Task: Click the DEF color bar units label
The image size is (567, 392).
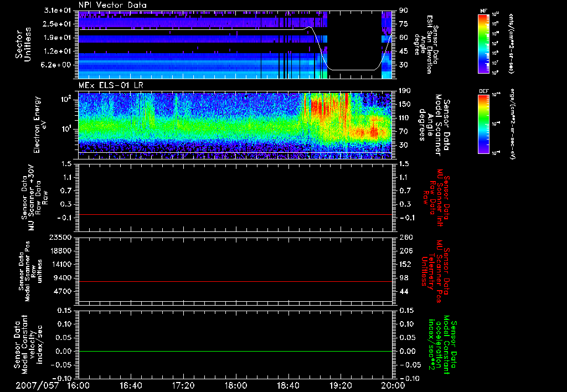Action: 513,124
